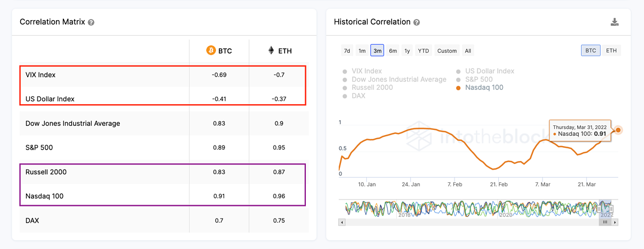This screenshot has width=644, height=249.
Task: Click the US Dollar Index row label
Action: (x=50, y=99)
